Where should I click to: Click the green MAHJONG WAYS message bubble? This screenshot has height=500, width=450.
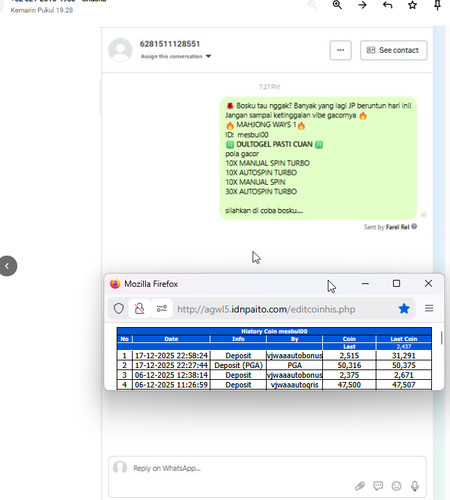pyautogui.click(x=318, y=158)
